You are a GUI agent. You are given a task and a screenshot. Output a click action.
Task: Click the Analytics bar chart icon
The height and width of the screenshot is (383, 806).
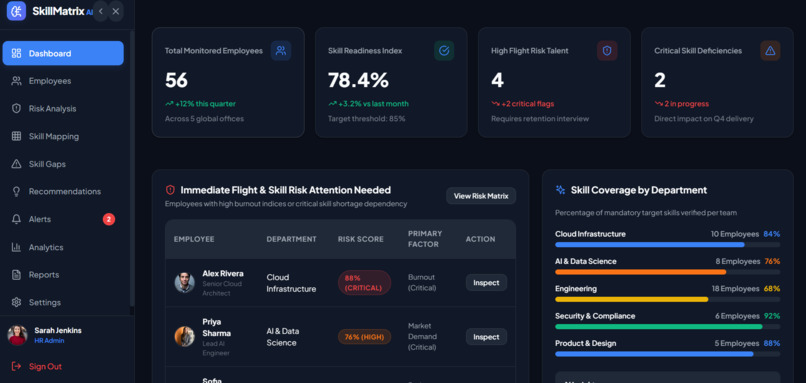tap(16, 247)
